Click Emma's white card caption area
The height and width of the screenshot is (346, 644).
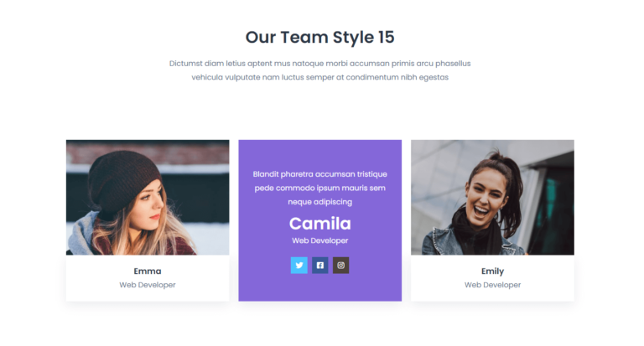tap(148, 278)
